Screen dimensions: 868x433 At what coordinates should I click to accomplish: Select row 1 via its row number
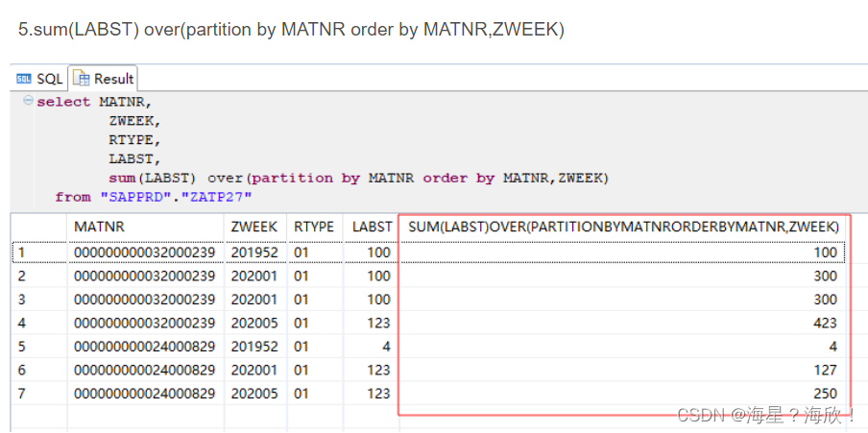pyautogui.click(x=23, y=253)
